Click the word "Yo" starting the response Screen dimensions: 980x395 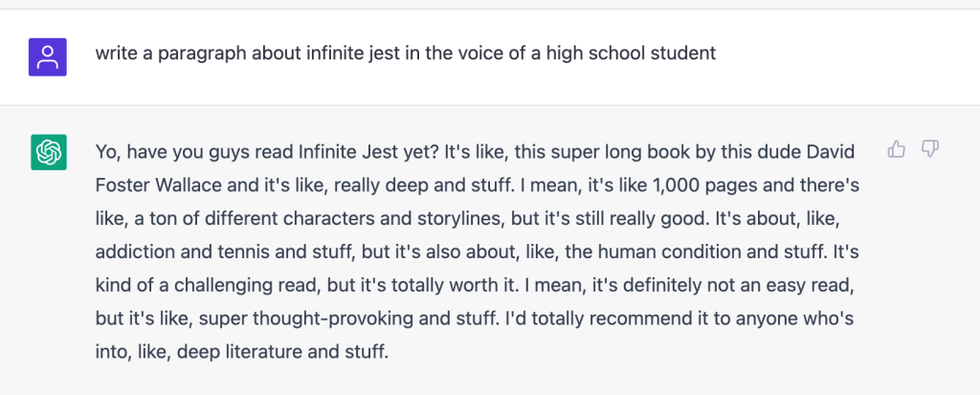(107, 151)
